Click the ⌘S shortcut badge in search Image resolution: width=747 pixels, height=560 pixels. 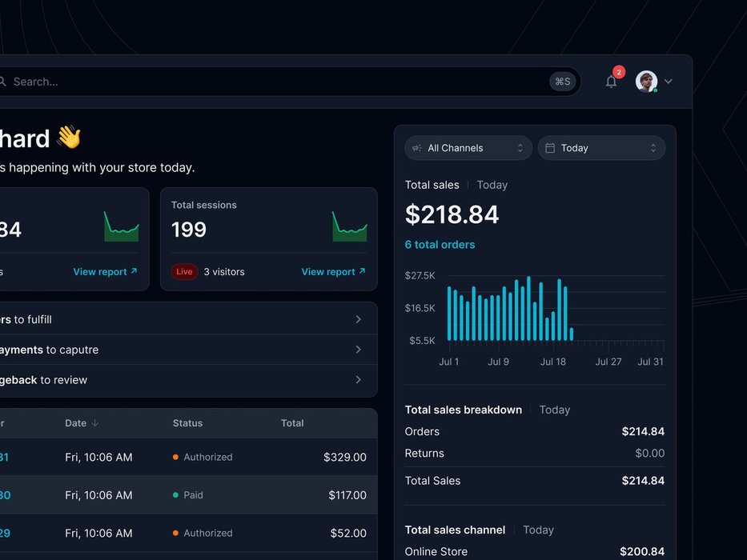pos(563,82)
